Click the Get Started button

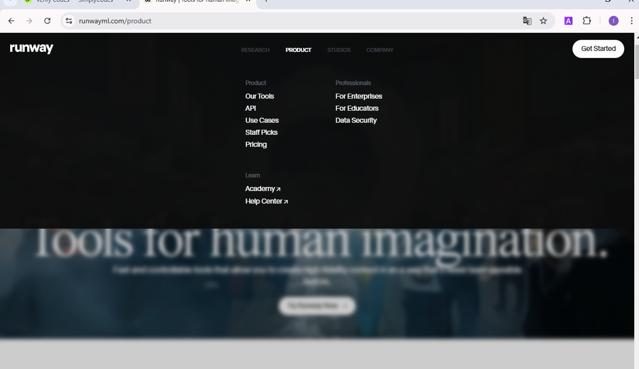[x=598, y=49]
